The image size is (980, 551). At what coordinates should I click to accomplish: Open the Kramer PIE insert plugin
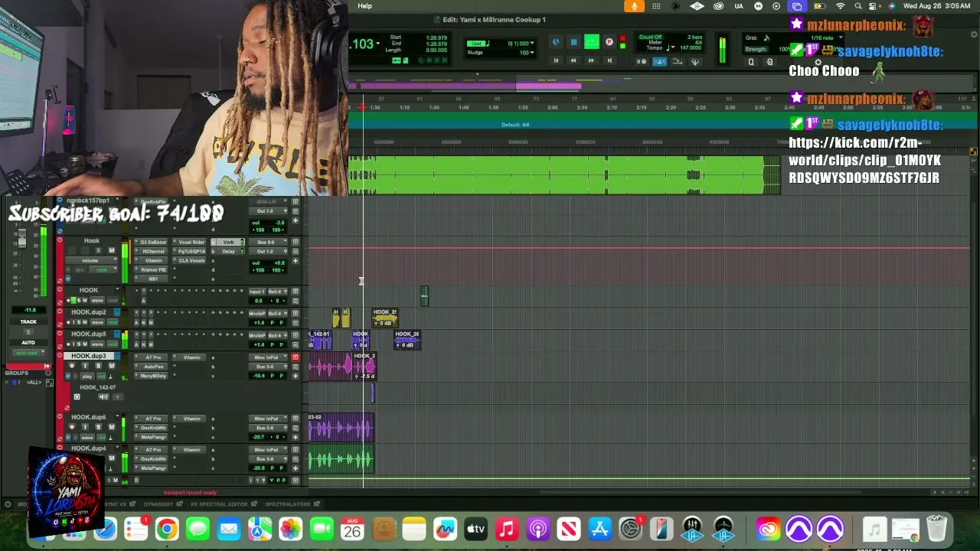tap(153, 269)
